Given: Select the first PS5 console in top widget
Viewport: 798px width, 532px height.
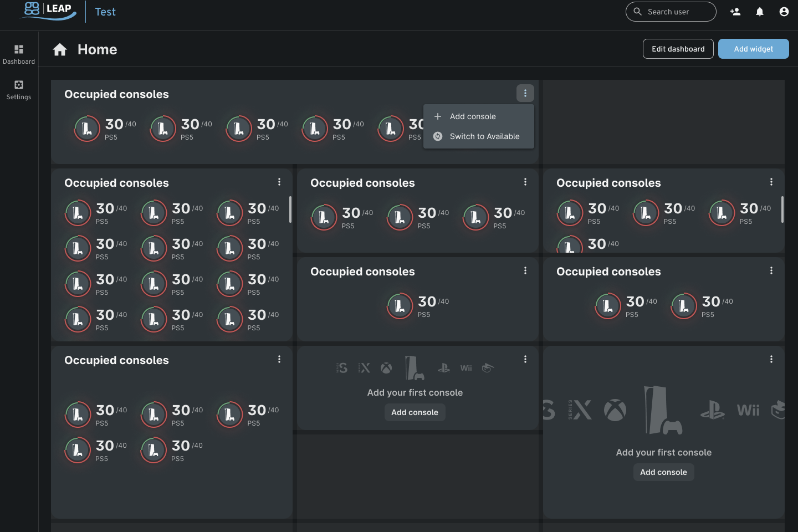Looking at the screenshot, I should click(x=88, y=129).
